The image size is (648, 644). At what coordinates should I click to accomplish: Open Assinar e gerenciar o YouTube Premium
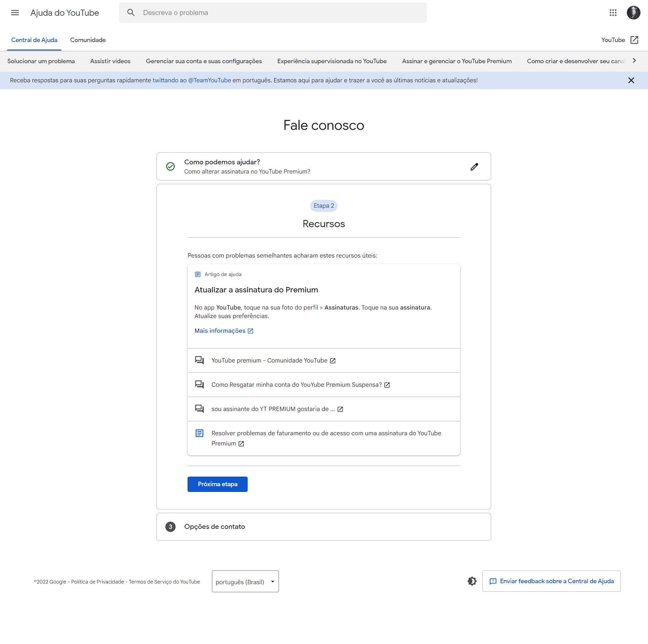pyautogui.click(x=457, y=61)
